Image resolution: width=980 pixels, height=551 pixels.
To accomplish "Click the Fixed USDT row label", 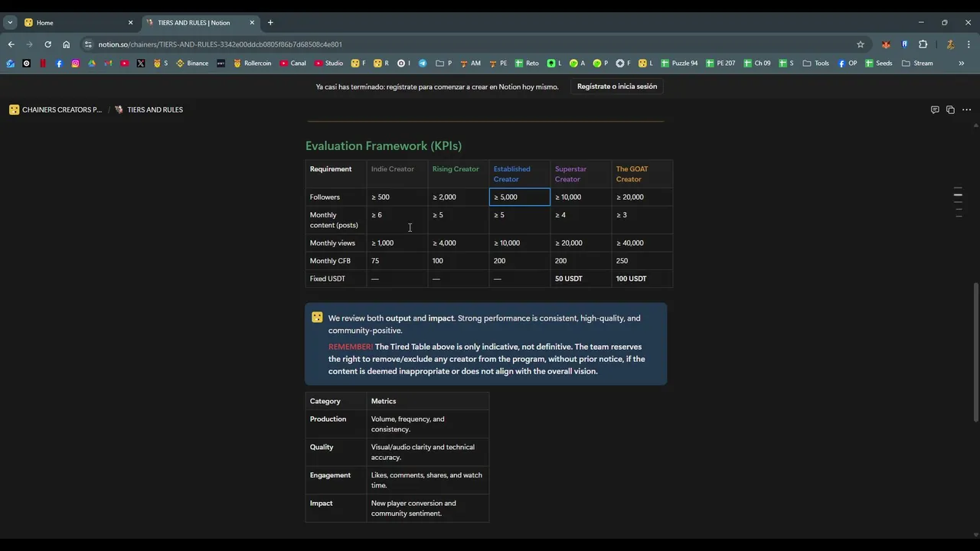I will pyautogui.click(x=335, y=279).
